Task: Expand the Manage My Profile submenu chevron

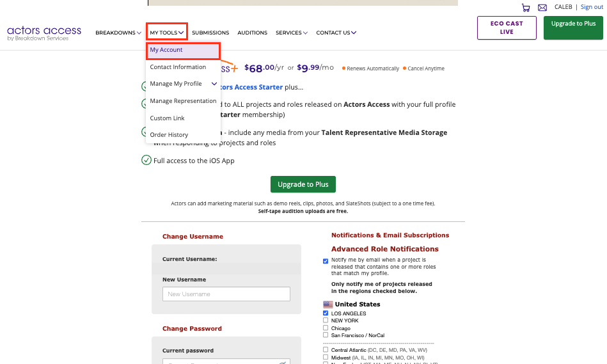Action: coord(214,84)
